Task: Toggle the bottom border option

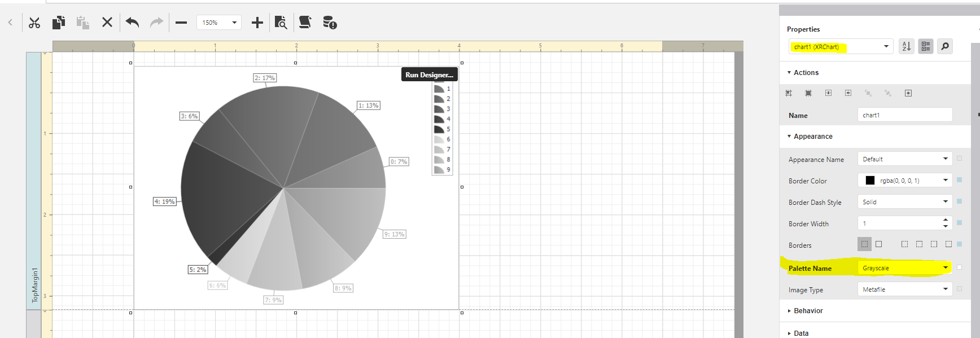Action: click(949, 244)
